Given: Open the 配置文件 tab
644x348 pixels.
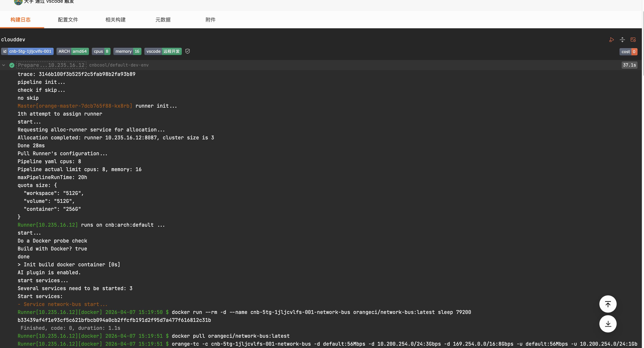Looking at the screenshot, I should tap(68, 20).
